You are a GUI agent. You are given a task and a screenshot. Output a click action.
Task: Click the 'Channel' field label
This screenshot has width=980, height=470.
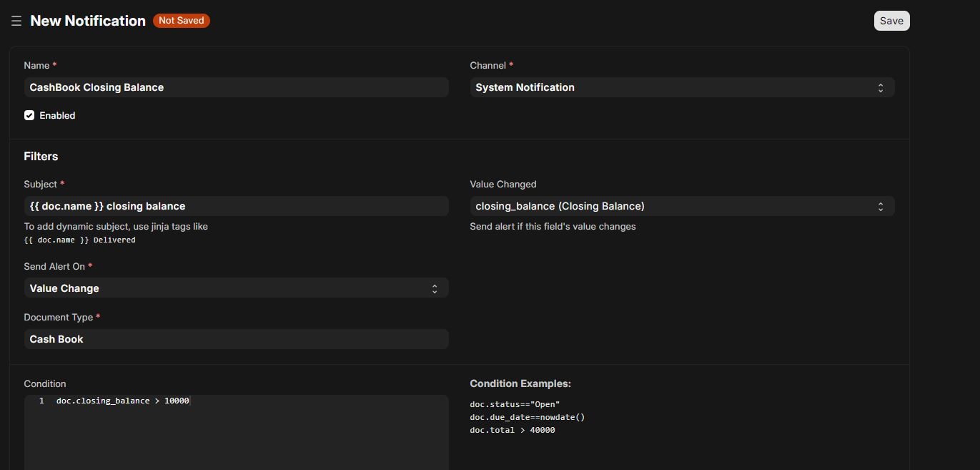pyautogui.click(x=488, y=65)
